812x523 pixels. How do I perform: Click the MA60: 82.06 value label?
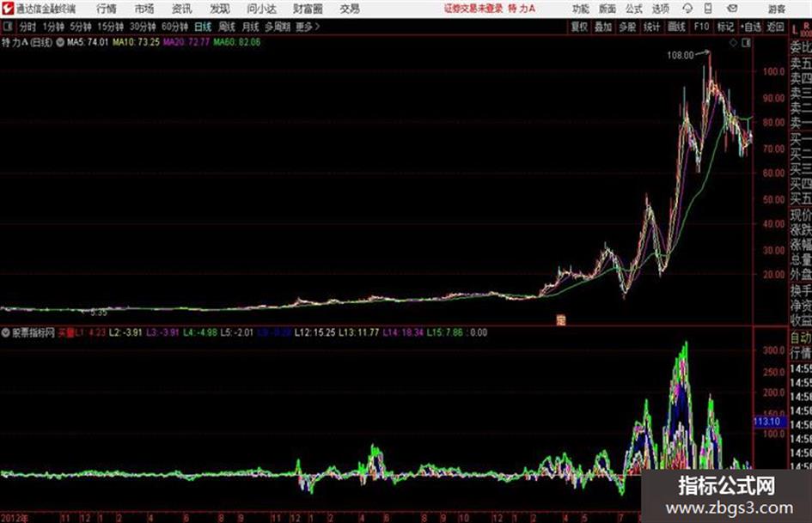pos(236,42)
